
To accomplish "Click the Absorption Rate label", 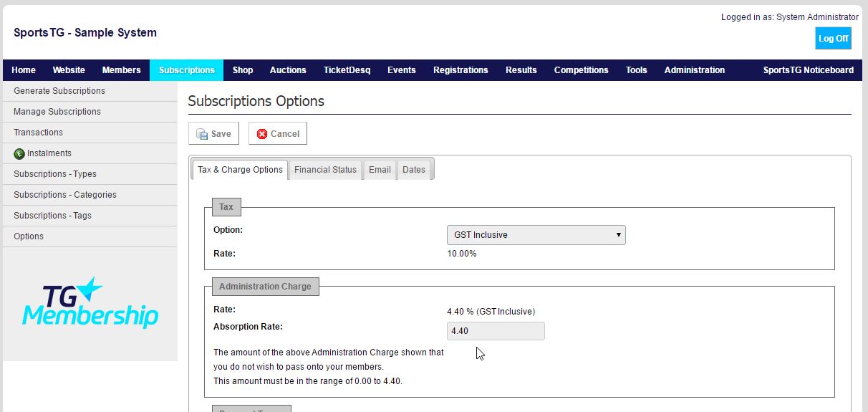I will (248, 327).
